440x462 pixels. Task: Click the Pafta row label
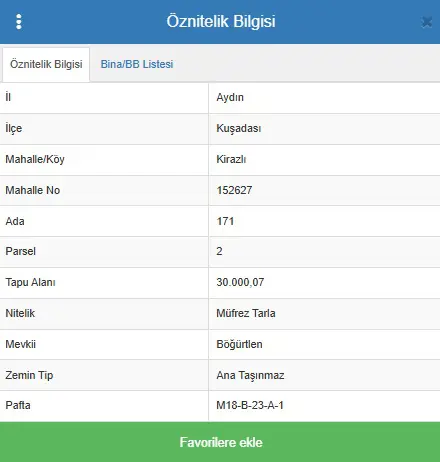18,405
